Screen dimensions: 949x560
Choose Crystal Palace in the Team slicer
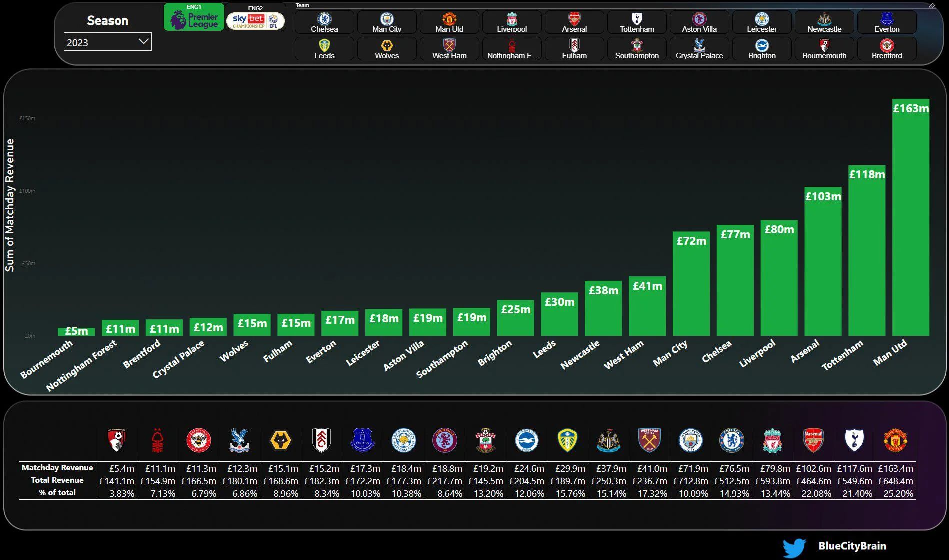(x=699, y=49)
